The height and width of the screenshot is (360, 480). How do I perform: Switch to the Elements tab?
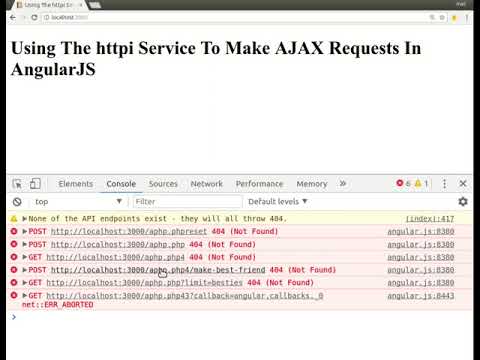(x=76, y=184)
